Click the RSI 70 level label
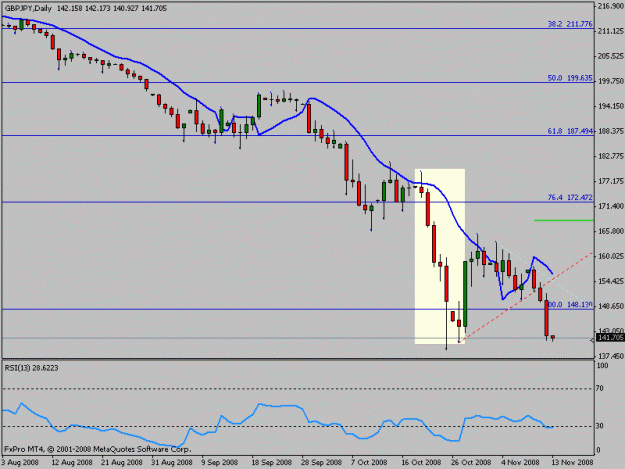 click(600, 389)
